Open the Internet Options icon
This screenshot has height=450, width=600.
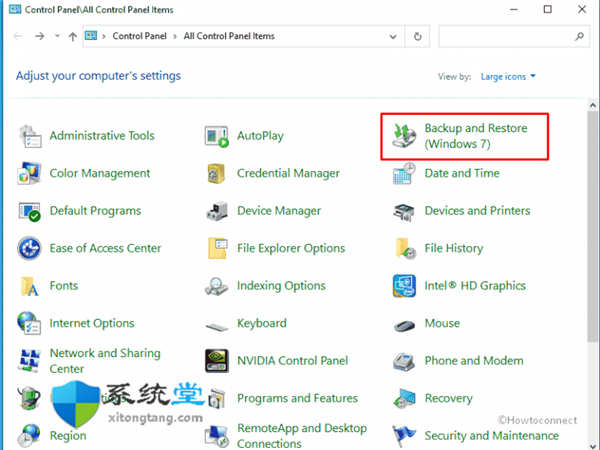pos(29,323)
